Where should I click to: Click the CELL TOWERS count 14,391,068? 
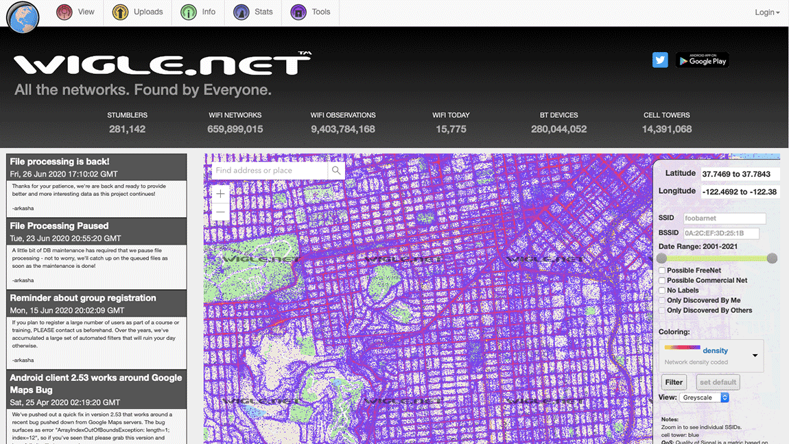point(667,129)
